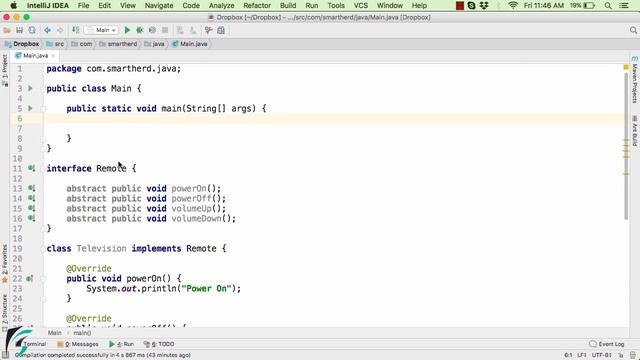Click fold end marker on line 17
Viewport: 640px width, 360px height.
click(x=43, y=229)
